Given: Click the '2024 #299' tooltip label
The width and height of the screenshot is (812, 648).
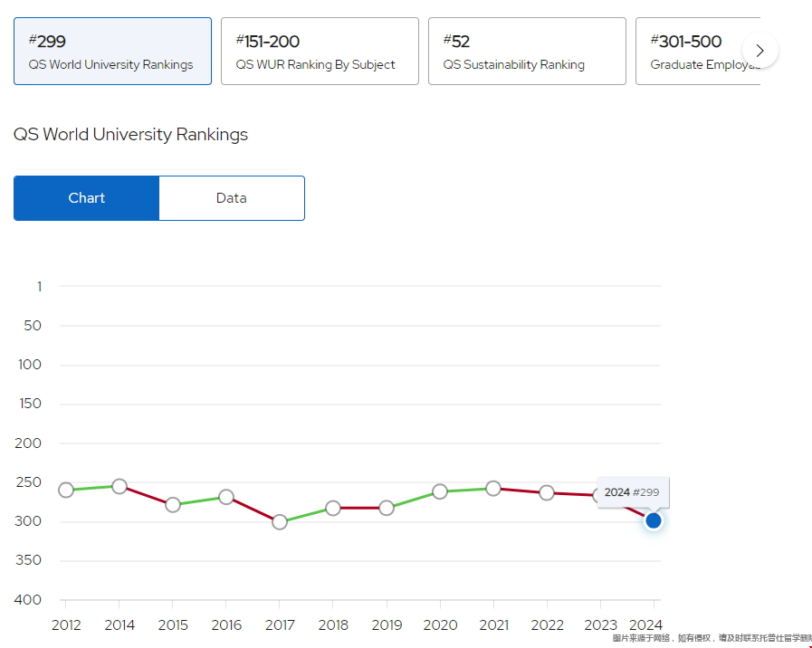Looking at the screenshot, I should pyautogui.click(x=633, y=492).
